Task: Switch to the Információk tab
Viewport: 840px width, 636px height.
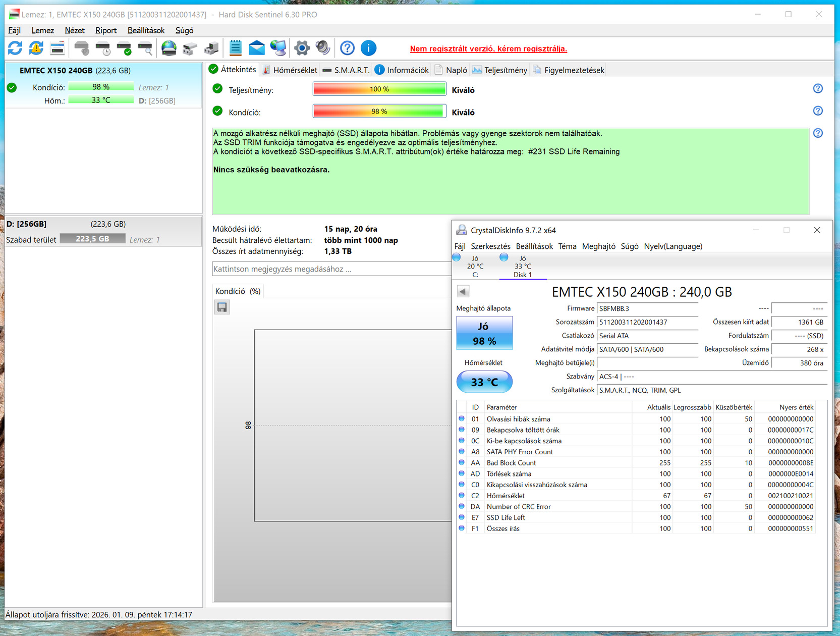Action: click(402, 70)
